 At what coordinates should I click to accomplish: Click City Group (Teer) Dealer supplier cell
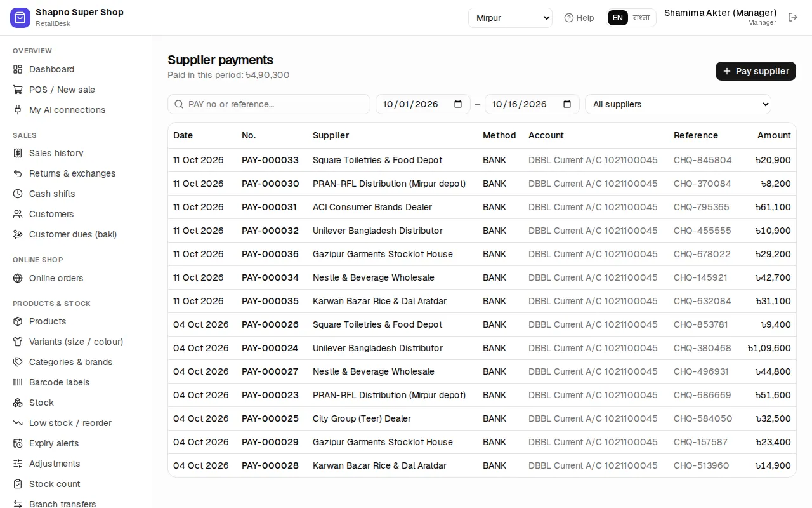[x=362, y=418]
